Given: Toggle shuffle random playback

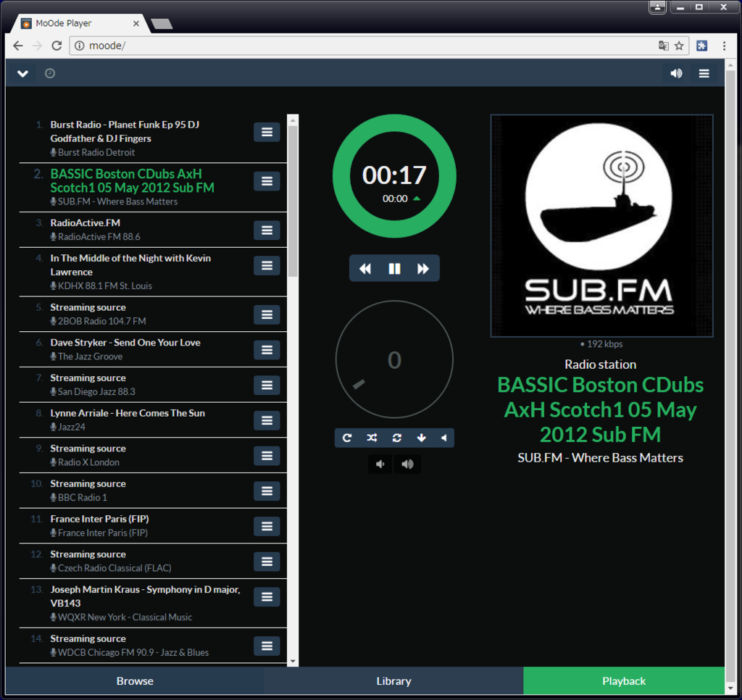Looking at the screenshot, I should [x=372, y=438].
